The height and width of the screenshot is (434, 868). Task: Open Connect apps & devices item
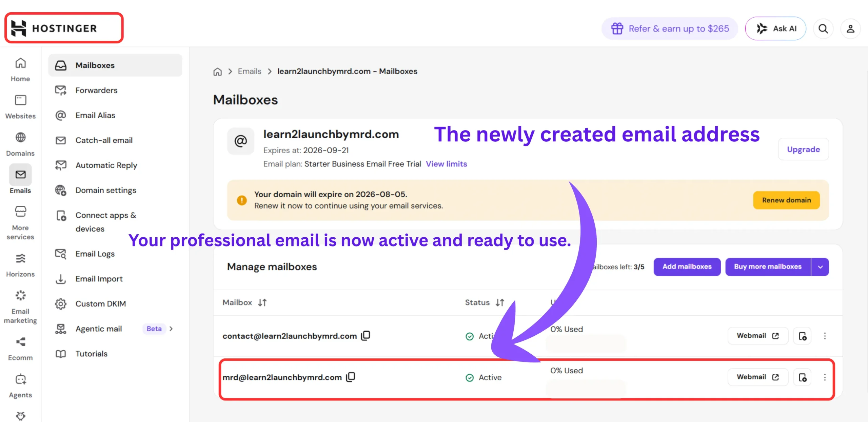coord(115,222)
